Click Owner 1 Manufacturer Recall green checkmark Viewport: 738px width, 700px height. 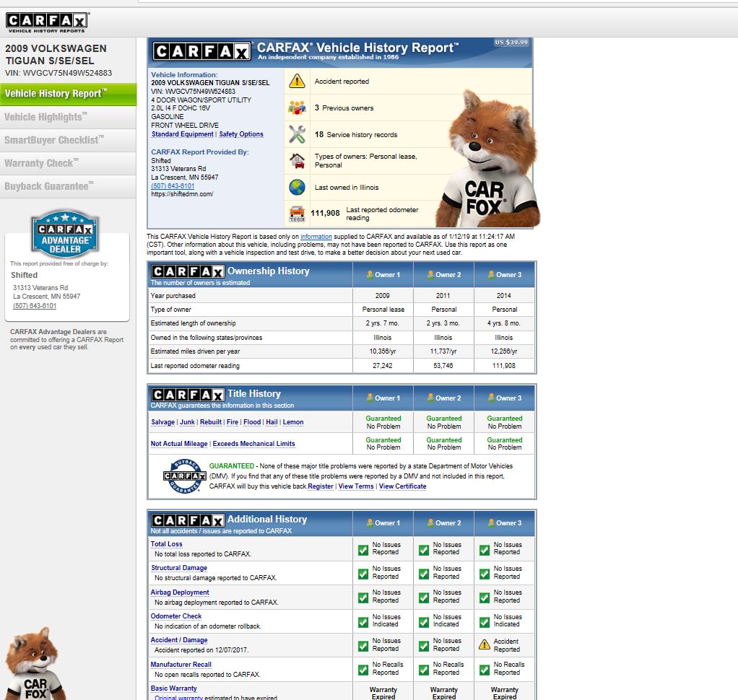coord(363,670)
